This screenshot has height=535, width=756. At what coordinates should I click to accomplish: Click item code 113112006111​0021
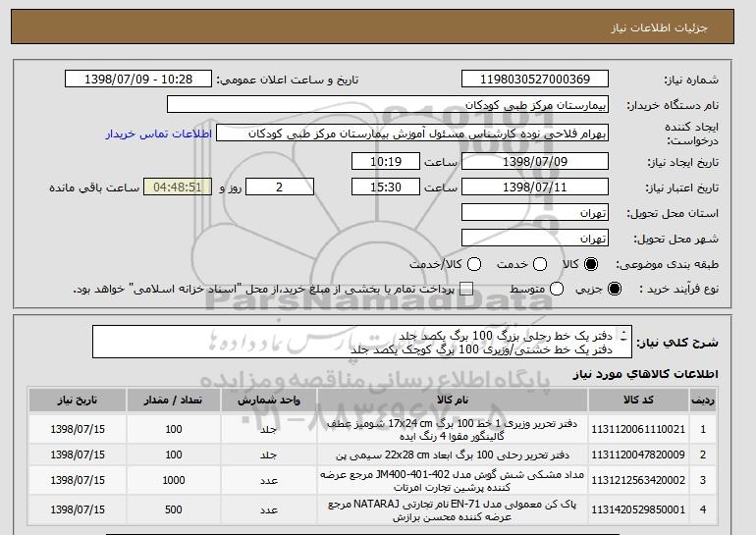click(638, 429)
